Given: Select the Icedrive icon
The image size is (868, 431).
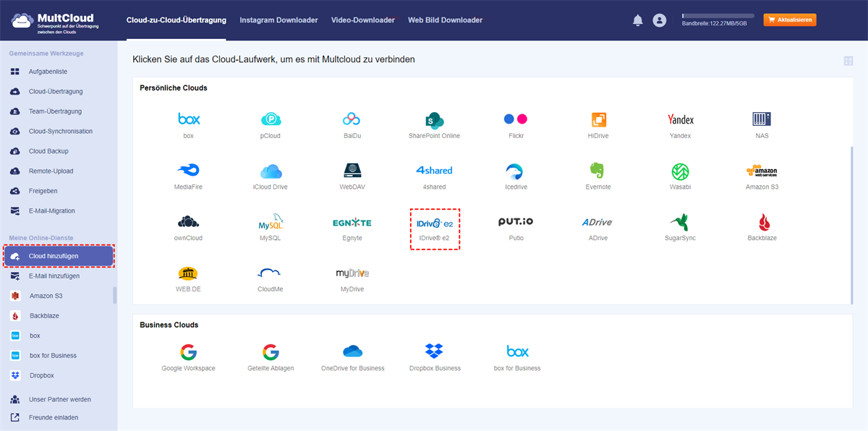Looking at the screenshot, I should point(516,171).
